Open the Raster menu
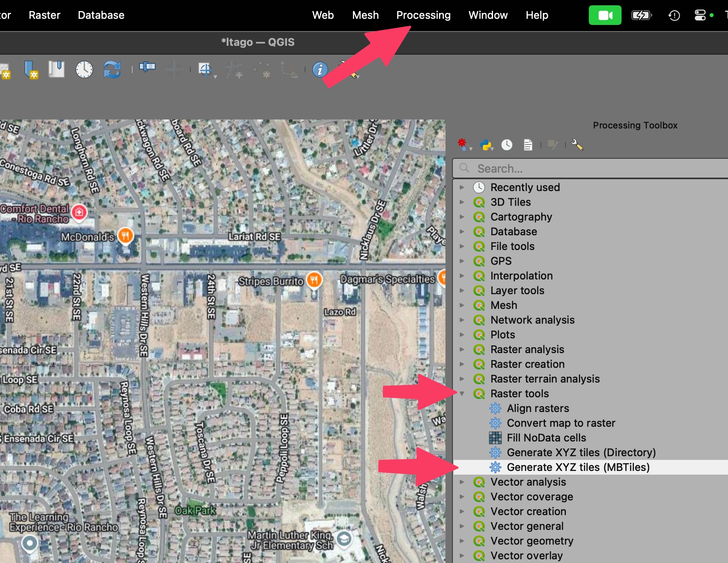Screen dimensions: 728x563 click(x=44, y=15)
